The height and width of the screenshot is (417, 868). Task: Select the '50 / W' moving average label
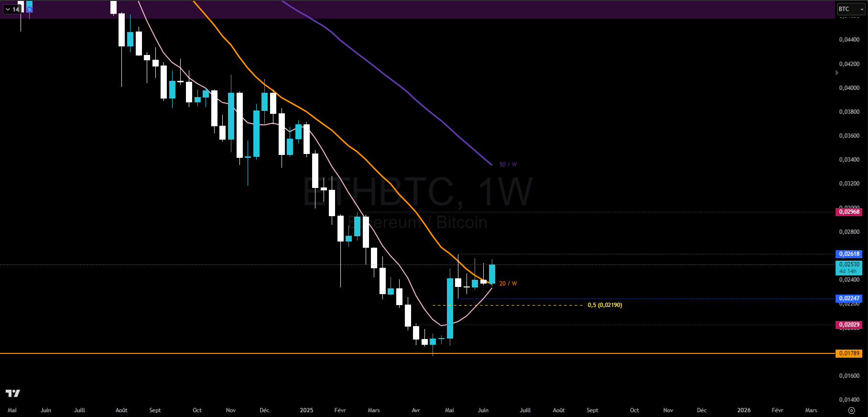[508, 165]
